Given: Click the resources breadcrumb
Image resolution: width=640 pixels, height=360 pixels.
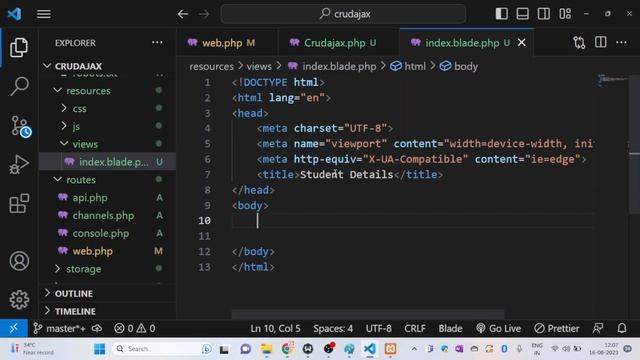Looking at the screenshot, I should pyautogui.click(x=211, y=66).
